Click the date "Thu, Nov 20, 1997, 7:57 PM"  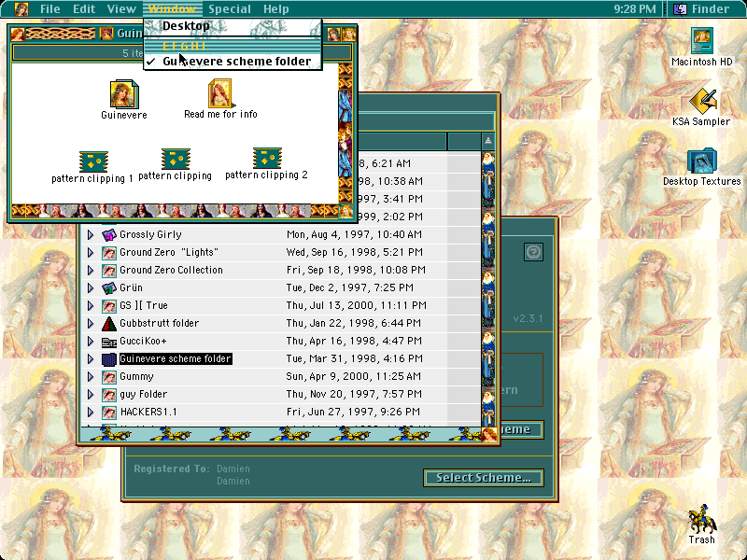(354, 394)
